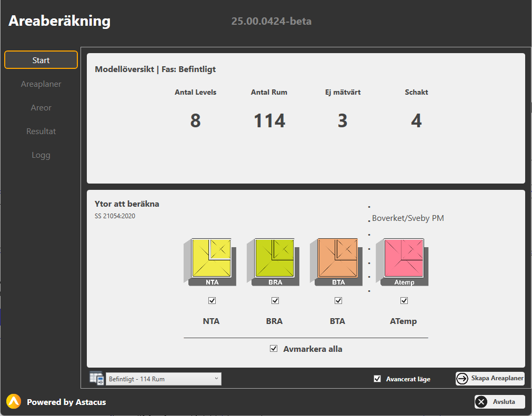Switch to the Areaplaner tab
Image resolution: width=532 pixels, height=416 pixels.
coord(41,84)
